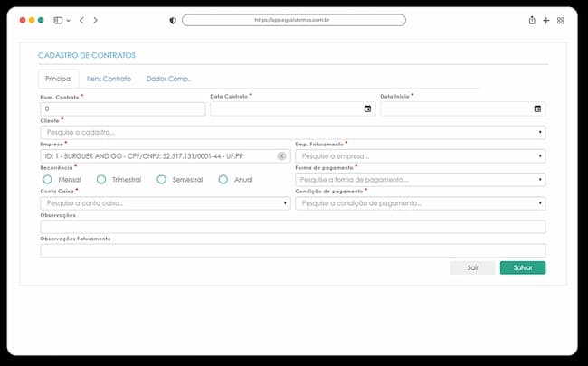This screenshot has height=366, width=588.
Task: Expand the Emp. Faturamento dropdown
Action: pyautogui.click(x=421, y=156)
